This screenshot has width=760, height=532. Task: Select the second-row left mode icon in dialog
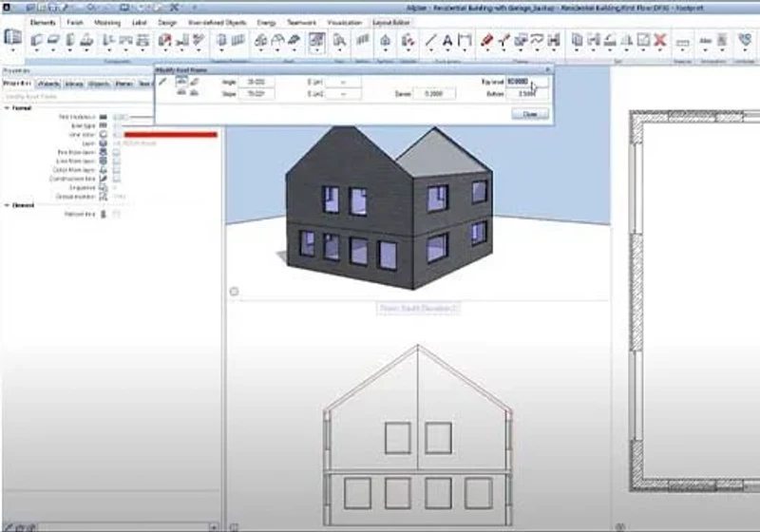pos(181,92)
